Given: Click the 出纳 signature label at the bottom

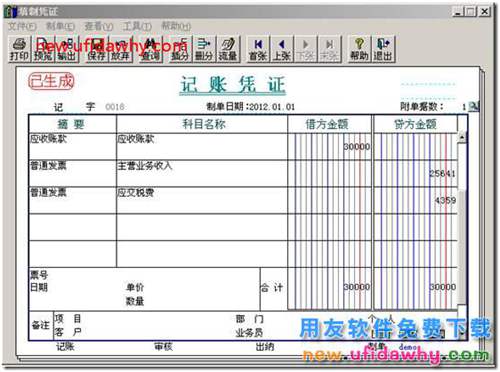Looking at the screenshot, I should coord(265,347).
